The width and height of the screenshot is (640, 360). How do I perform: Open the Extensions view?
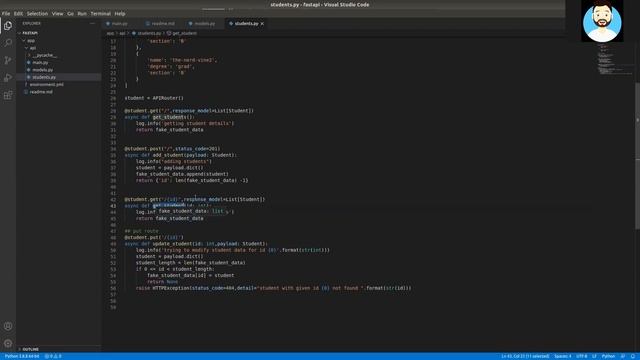(8, 96)
